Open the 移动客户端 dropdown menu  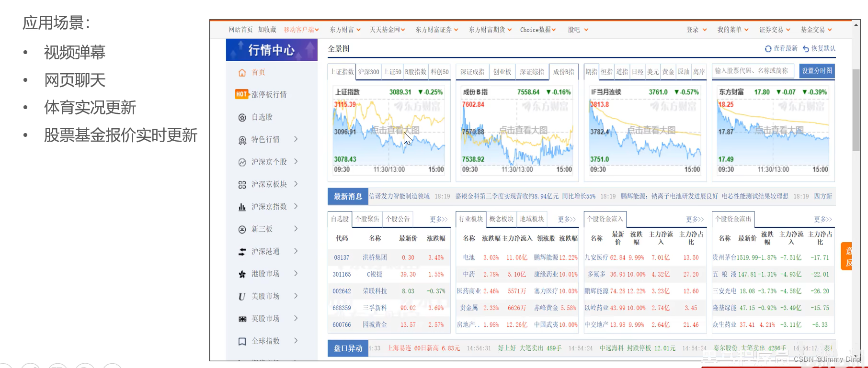pyautogui.click(x=301, y=30)
